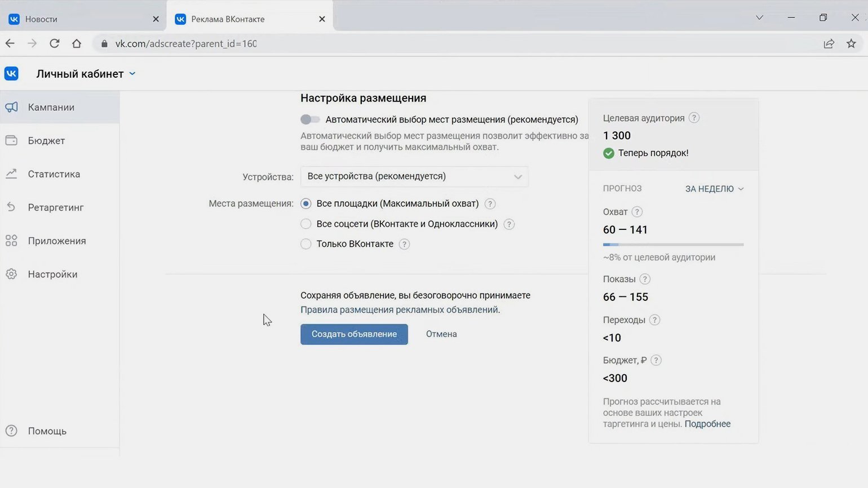
Task: Click the browser address bar URL
Action: point(186,43)
